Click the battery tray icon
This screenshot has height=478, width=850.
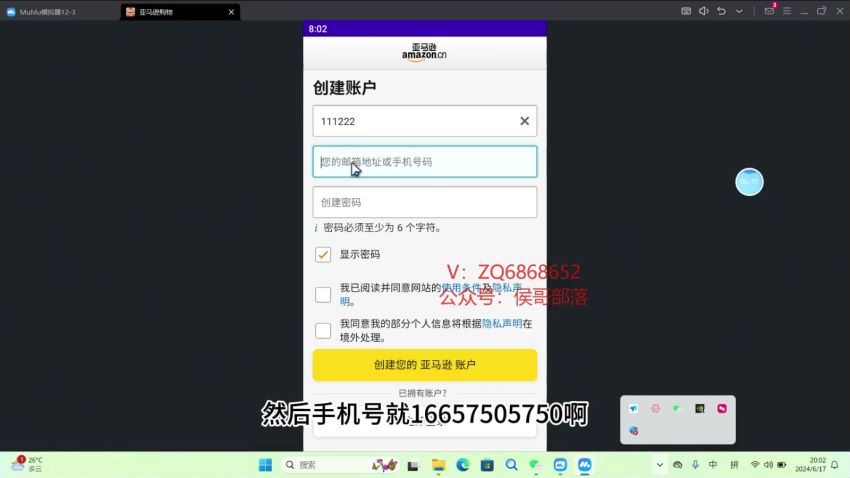[782, 464]
